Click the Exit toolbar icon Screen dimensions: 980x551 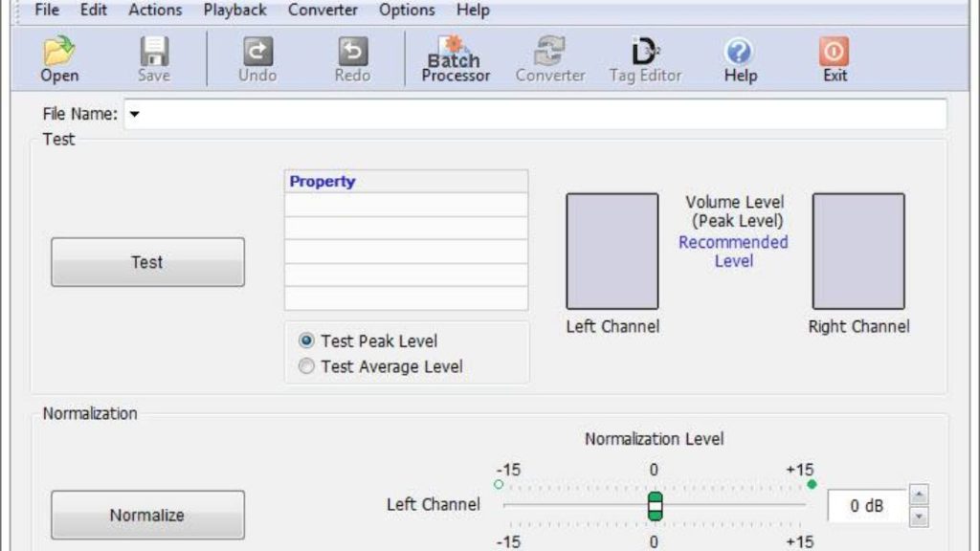[x=835, y=53]
